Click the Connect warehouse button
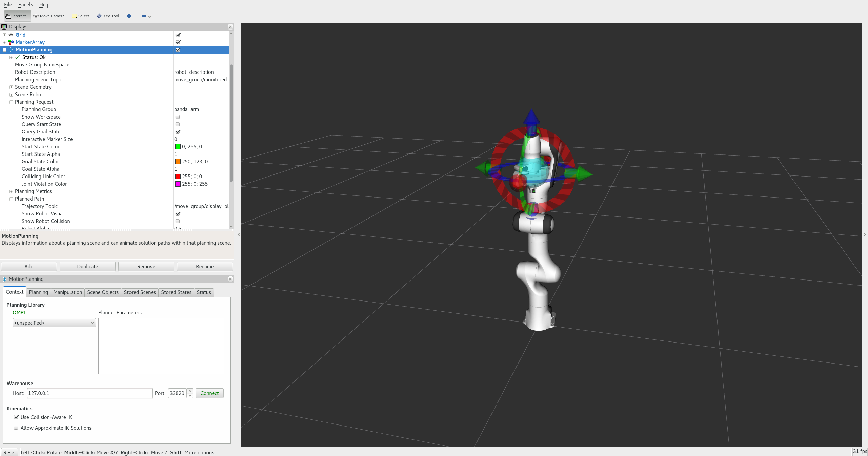 [x=209, y=393]
